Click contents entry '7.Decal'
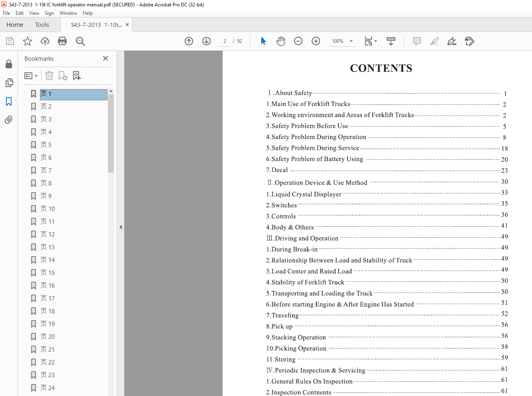 (x=277, y=170)
